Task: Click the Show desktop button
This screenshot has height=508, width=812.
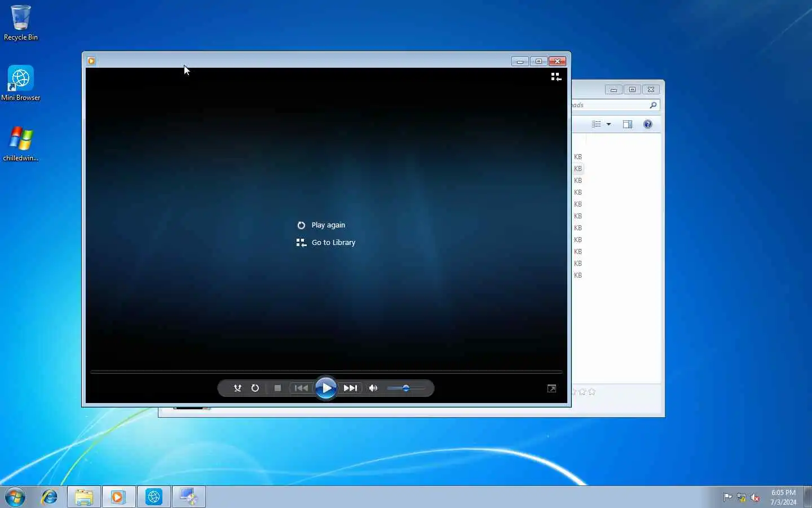Action: point(807,497)
